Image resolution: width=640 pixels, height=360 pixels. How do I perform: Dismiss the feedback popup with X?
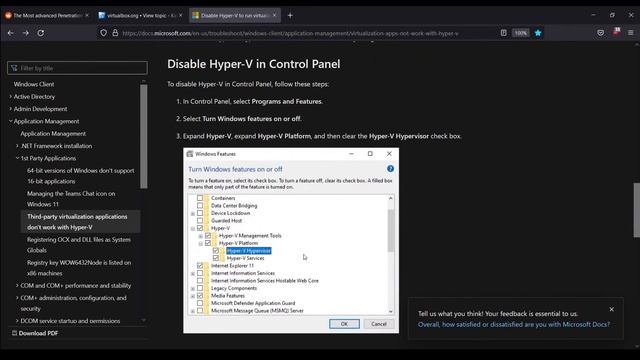[611, 309]
